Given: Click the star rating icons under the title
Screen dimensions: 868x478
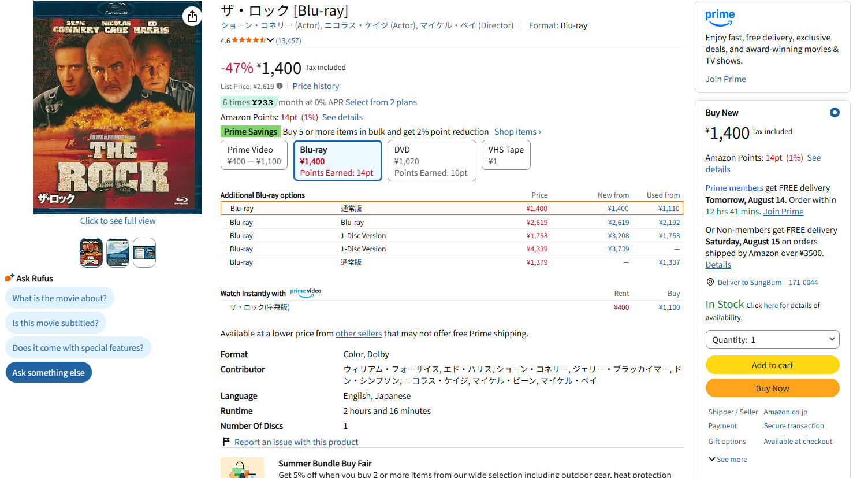Looking at the screenshot, I should [248, 40].
